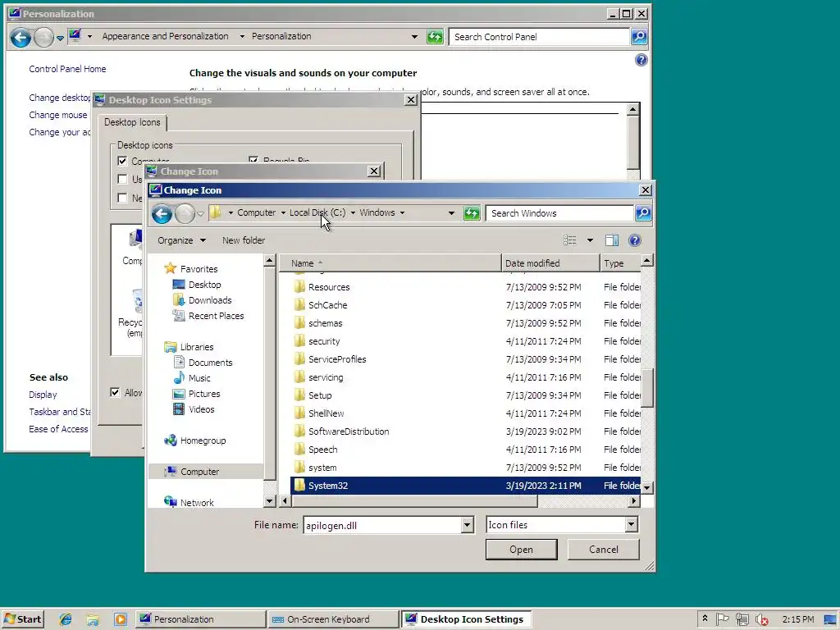Click Computer breadcrumb in address bar

256,212
